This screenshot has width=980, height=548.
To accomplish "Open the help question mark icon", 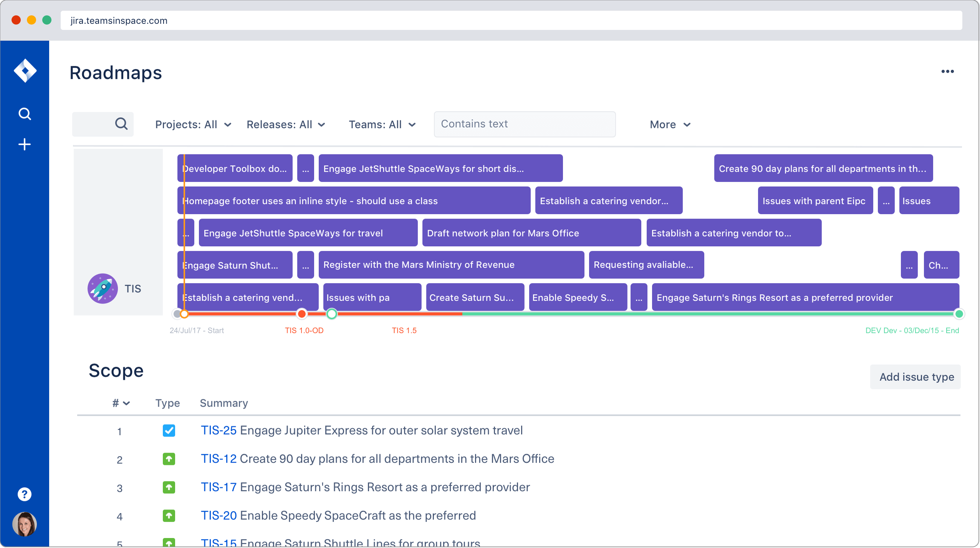I will coord(25,494).
